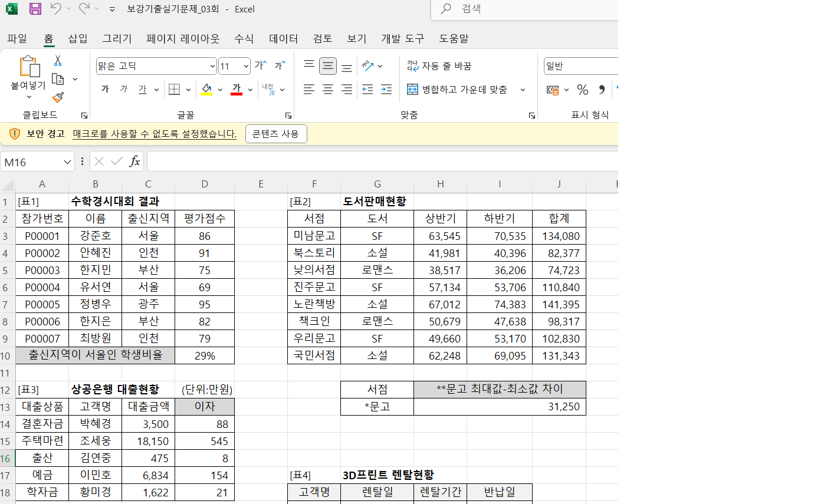This screenshot has height=504, width=814.
Task: Click the increase indent icon
Action: pos(386,90)
